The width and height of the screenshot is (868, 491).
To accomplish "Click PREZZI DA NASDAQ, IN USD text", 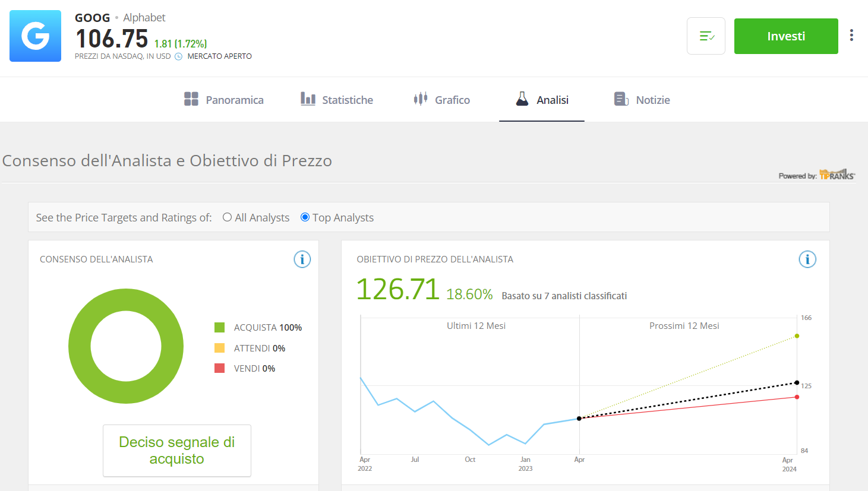I will click(123, 56).
